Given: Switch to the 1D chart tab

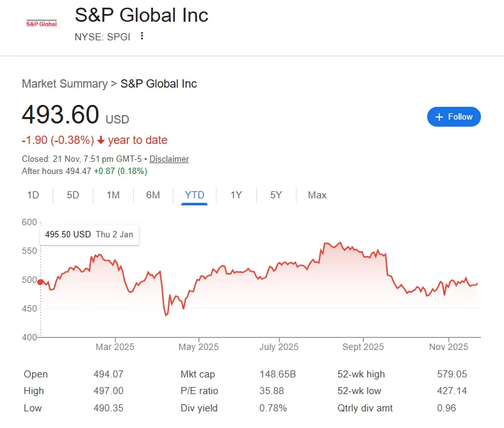Looking at the screenshot, I should tap(33, 195).
